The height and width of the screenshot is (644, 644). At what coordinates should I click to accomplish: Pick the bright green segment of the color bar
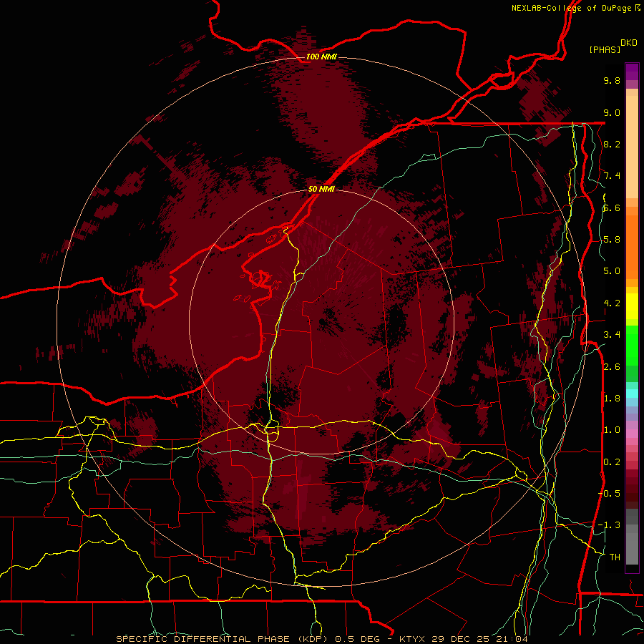coord(632,346)
